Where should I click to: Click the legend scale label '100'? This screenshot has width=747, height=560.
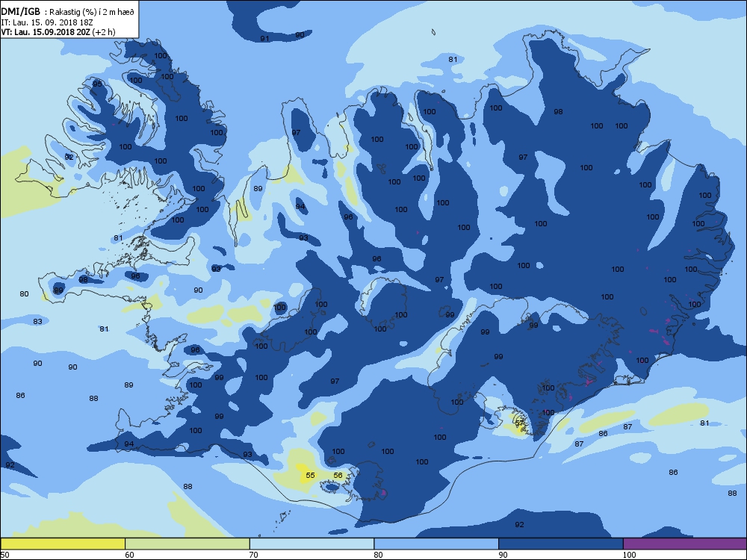tap(629, 555)
